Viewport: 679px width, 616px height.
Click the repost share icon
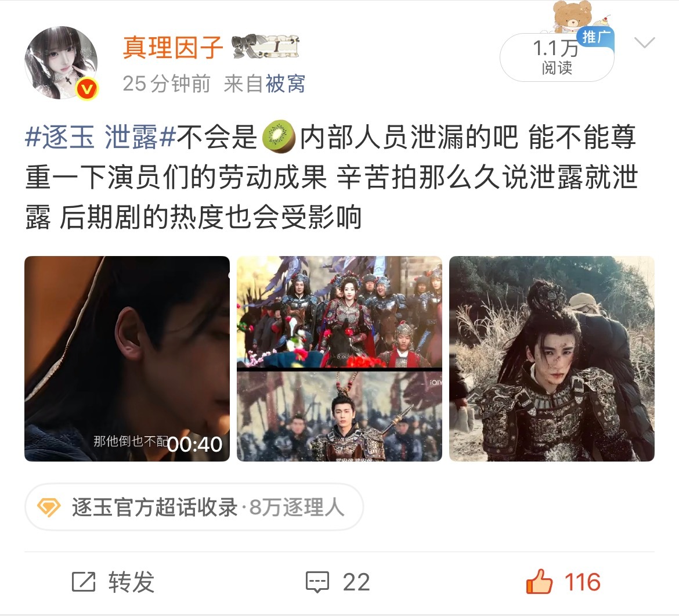83,582
